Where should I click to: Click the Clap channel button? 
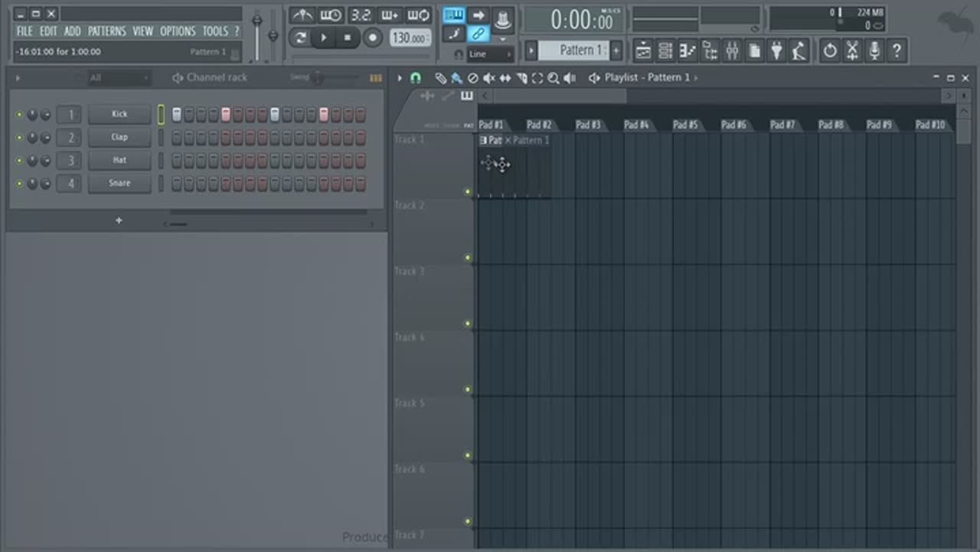(x=119, y=137)
